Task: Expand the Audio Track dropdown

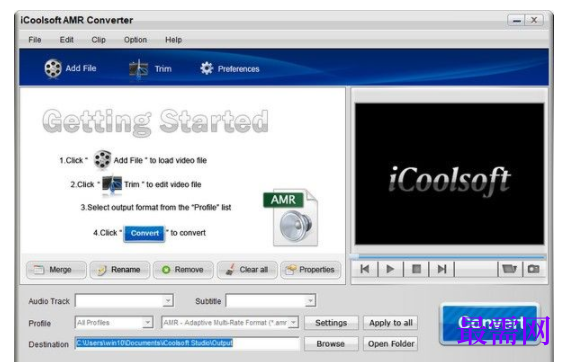Action: 168,301
